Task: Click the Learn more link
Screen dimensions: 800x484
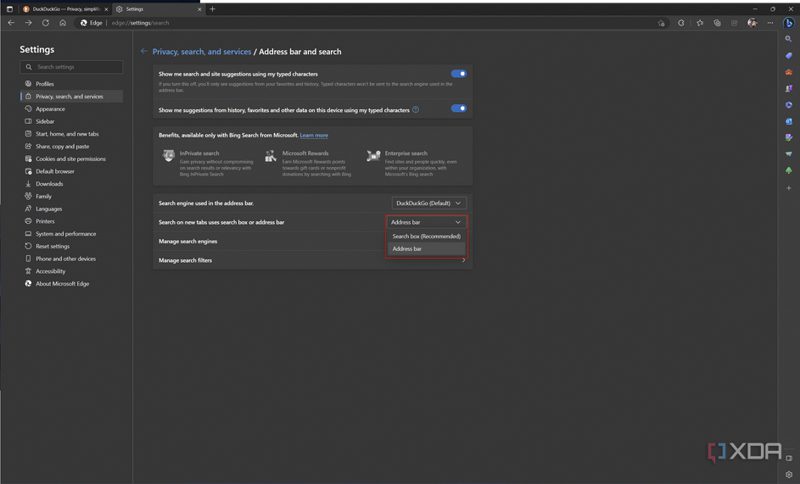Action: click(x=314, y=135)
